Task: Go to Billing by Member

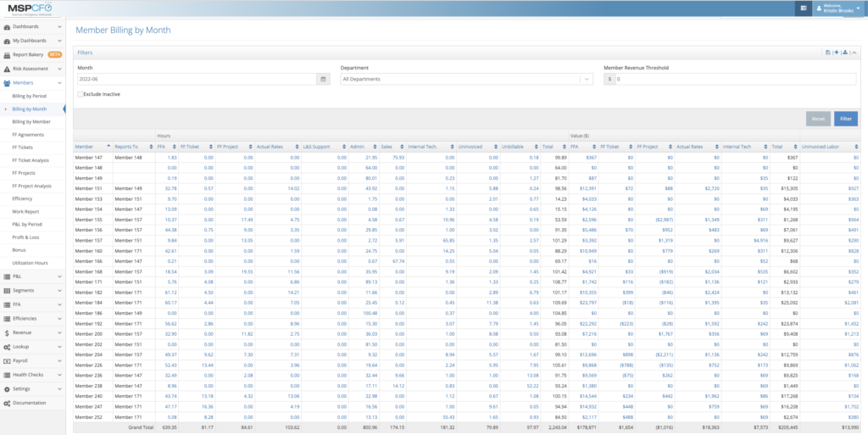Action: [x=31, y=122]
